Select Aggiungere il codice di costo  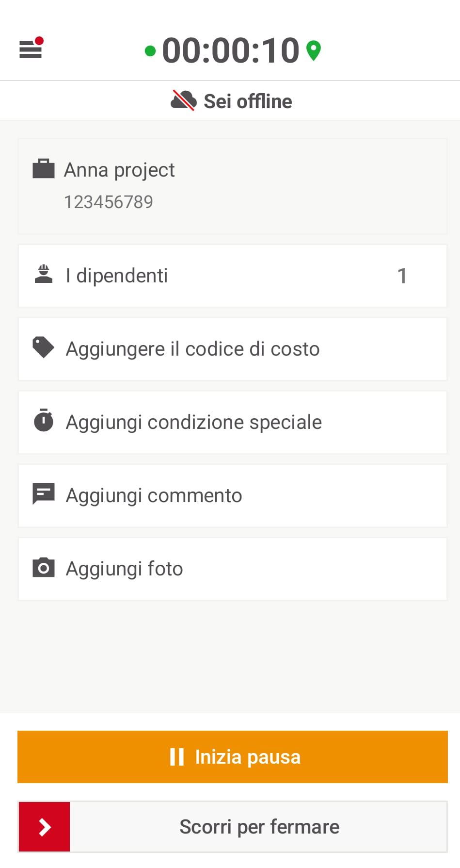pos(233,349)
